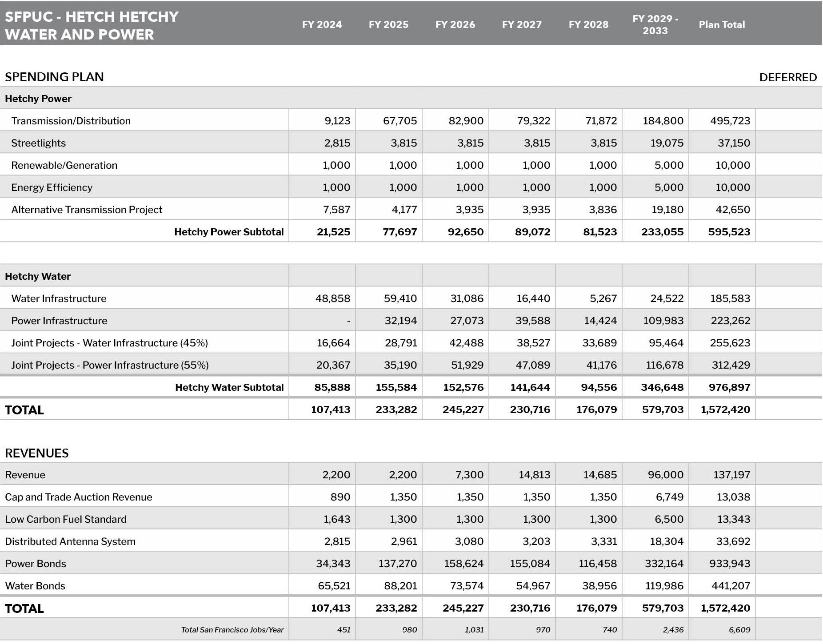Select Power Infrastructure FY 2024 dash cell
Image resolution: width=823 pixels, height=644 pixels.
click(348, 321)
